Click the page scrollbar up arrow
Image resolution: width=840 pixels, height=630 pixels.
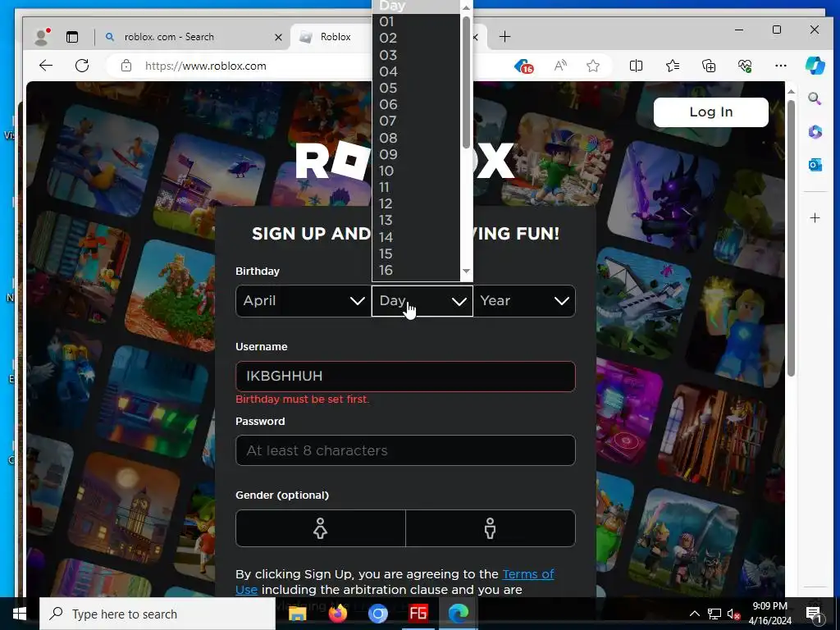[x=791, y=92]
